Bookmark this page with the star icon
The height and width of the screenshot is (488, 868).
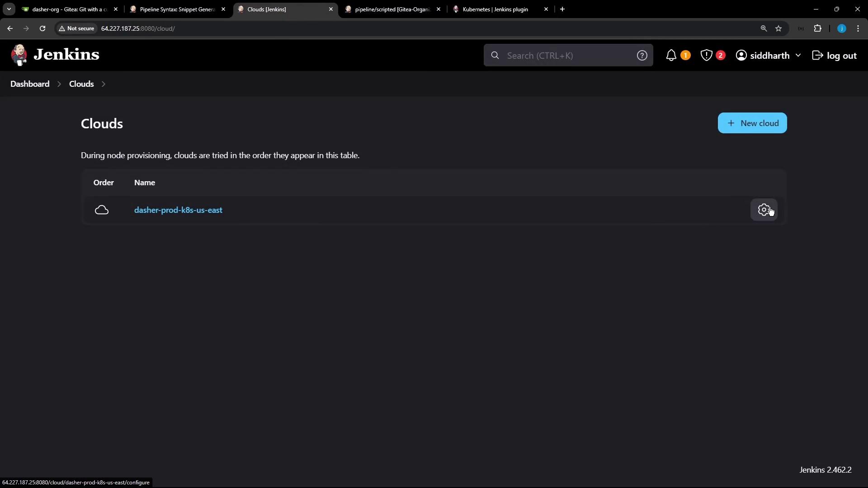778,28
